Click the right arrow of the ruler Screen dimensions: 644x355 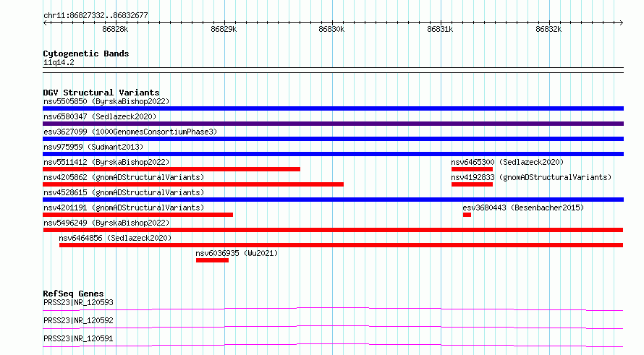(x=621, y=22)
